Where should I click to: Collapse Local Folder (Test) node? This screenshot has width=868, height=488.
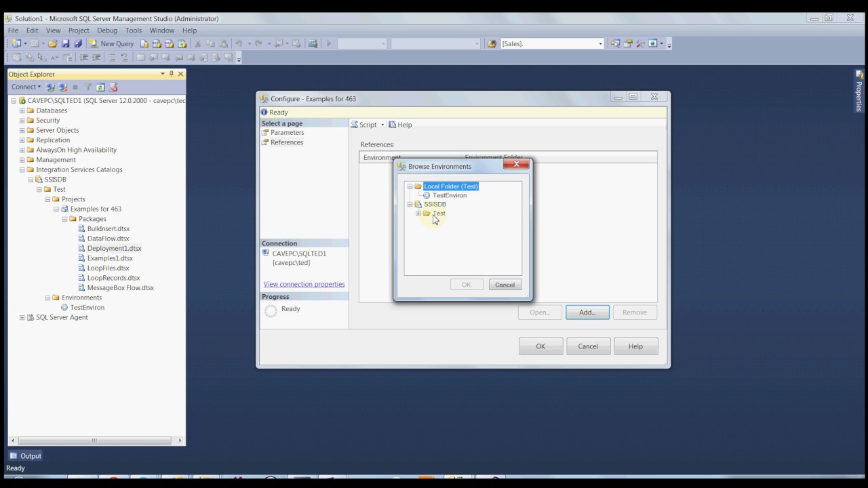point(410,186)
